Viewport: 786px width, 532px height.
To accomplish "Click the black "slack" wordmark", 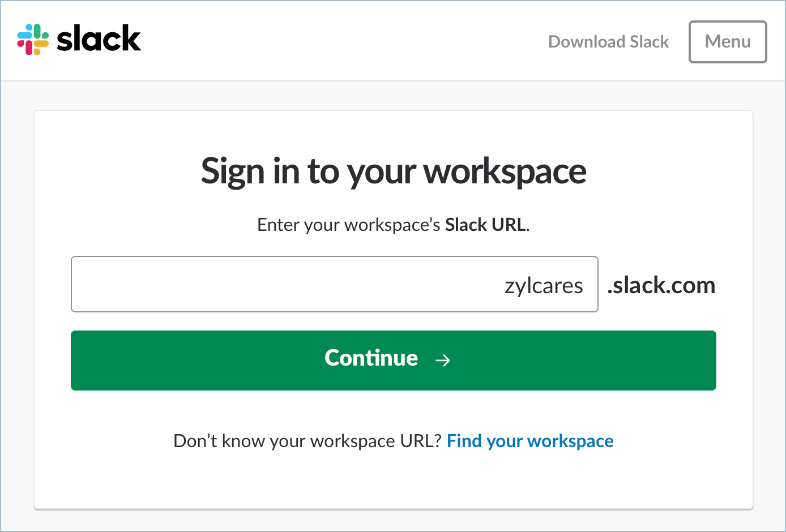I will [x=99, y=39].
